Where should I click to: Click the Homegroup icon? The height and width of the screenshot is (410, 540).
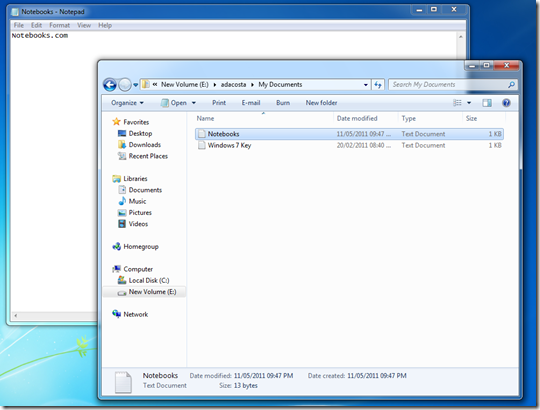116,246
